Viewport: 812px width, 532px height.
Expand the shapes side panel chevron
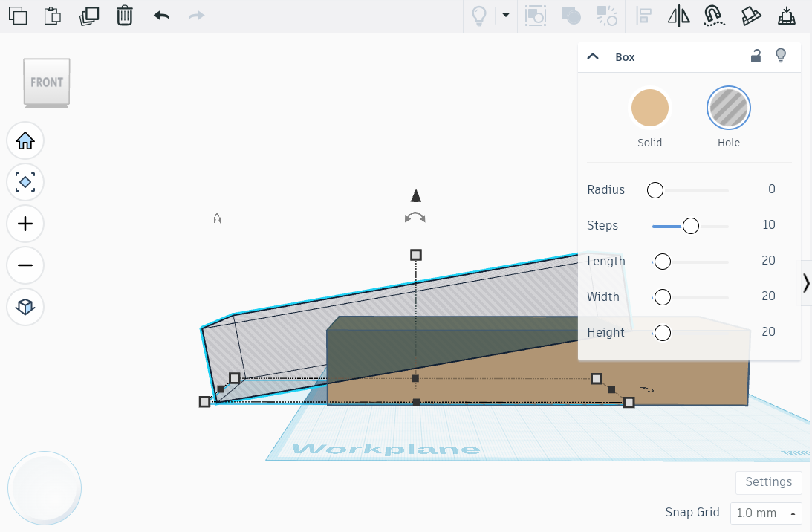tap(806, 283)
